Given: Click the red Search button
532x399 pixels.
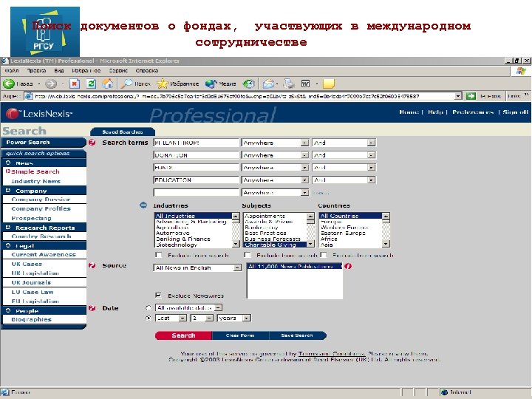Looking at the screenshot, I should coord(183,335).
